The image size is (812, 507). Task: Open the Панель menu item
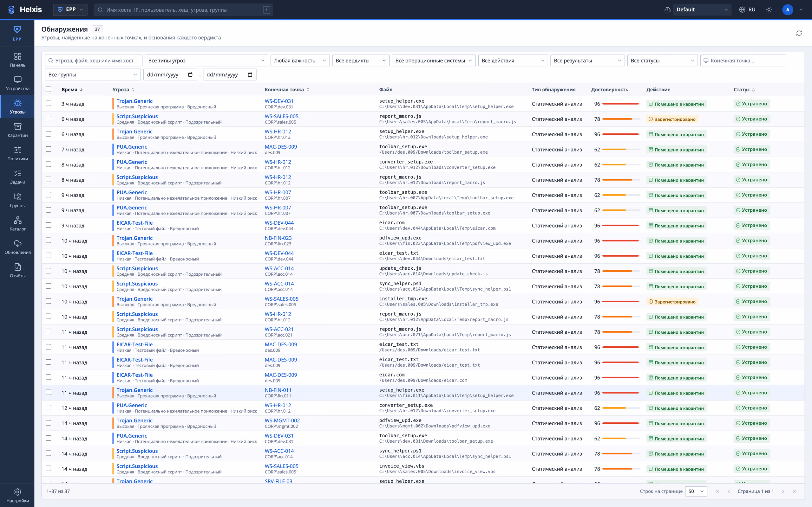pos(17,60)
